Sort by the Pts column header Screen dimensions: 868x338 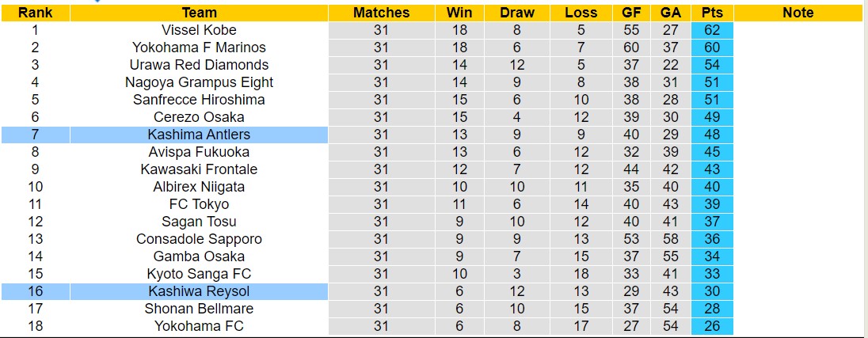[711, 13]
